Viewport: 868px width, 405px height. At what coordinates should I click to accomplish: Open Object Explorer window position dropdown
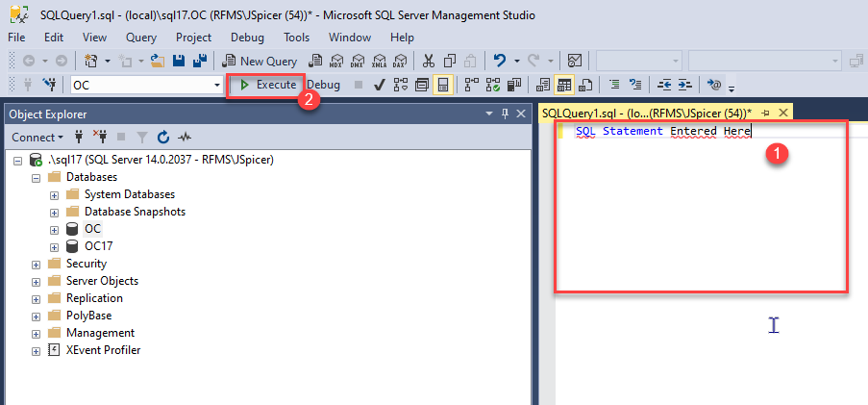(x=489, y=114)
